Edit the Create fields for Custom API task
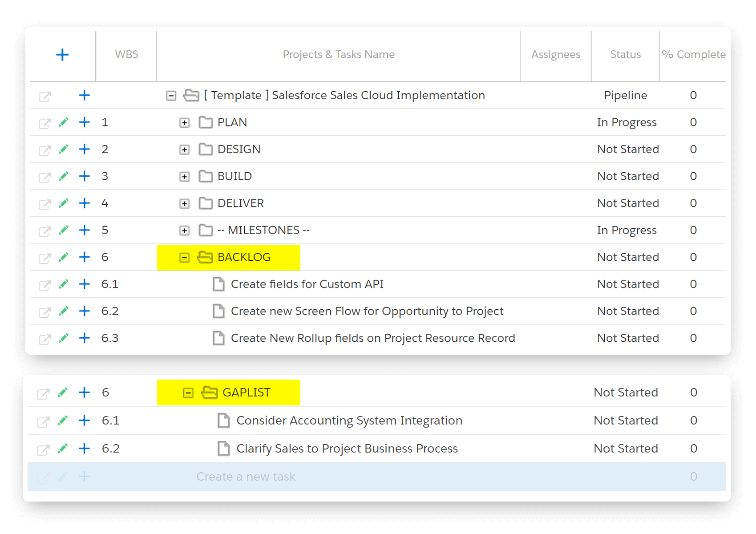The image size is (756, 534). pyautogui.click(x=64, y=285)
